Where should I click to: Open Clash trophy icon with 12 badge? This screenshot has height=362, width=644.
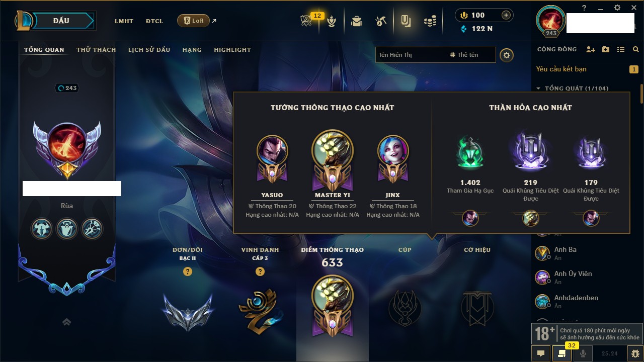[306, 21]
